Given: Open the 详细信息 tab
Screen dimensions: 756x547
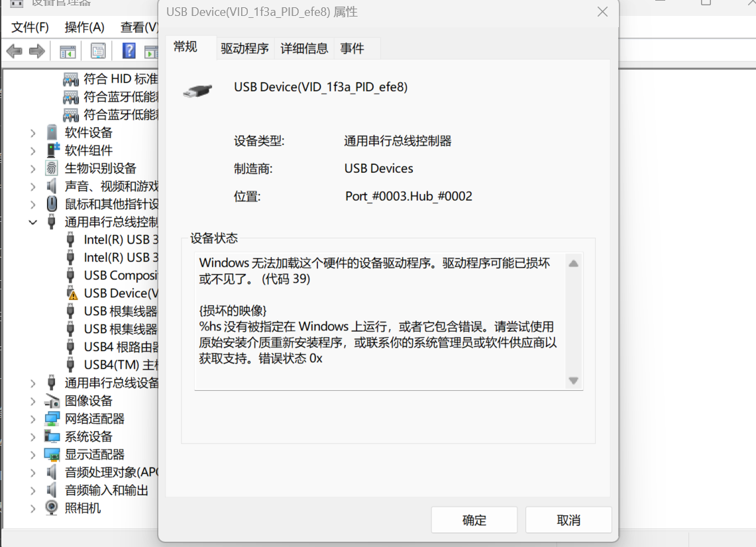Looking at the screenshot, I should pos(304,48).
